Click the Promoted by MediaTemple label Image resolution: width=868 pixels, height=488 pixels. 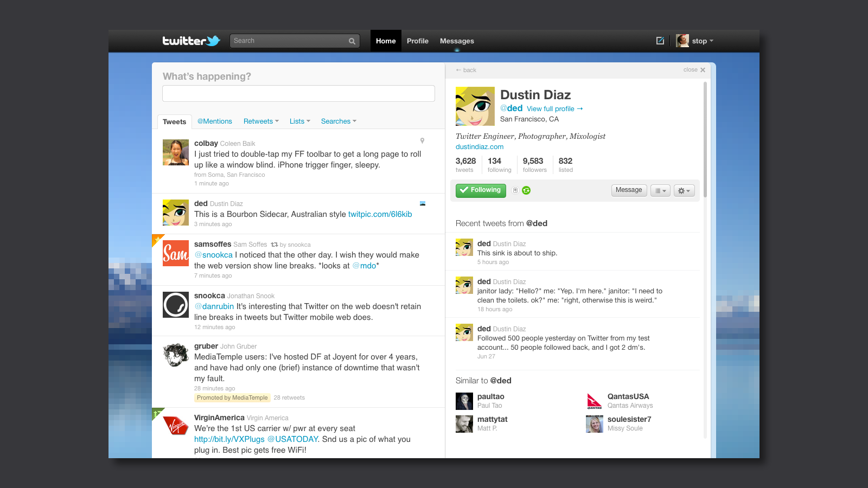point(232,398)
